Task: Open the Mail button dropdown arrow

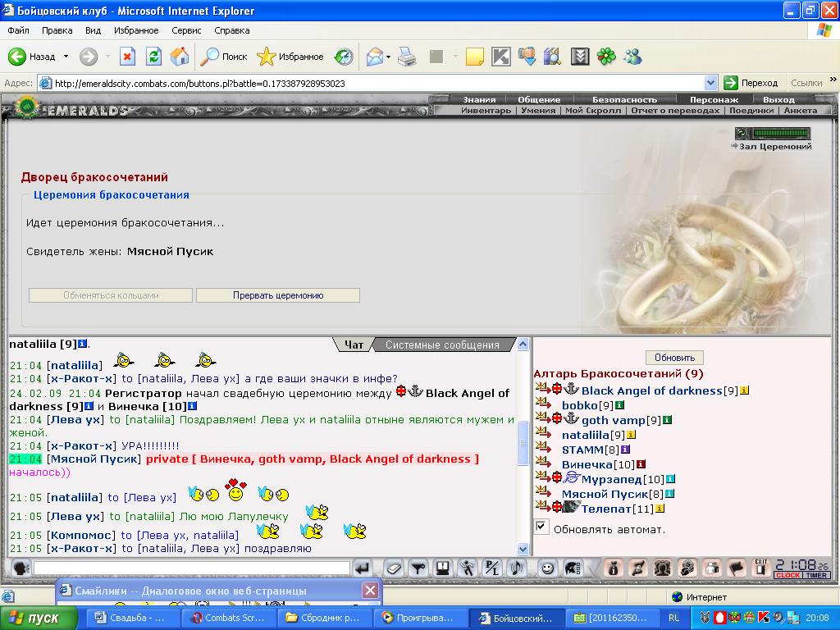Action: pos(388,57)
